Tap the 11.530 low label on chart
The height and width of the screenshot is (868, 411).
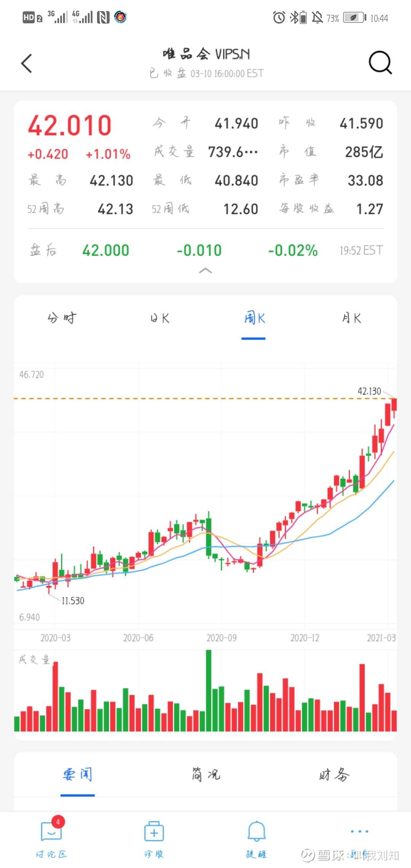73,601
